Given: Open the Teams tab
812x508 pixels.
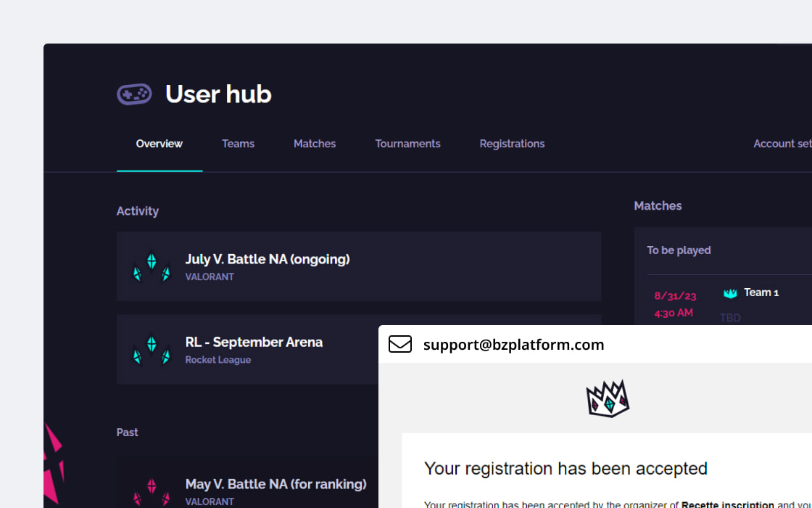Looking at the screenshot, I should pos(238,144).
